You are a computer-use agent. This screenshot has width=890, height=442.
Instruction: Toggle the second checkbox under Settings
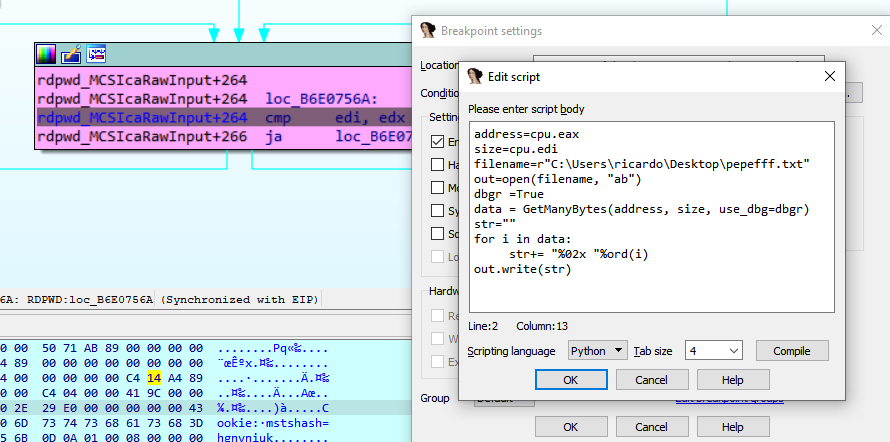pos(438,165)
